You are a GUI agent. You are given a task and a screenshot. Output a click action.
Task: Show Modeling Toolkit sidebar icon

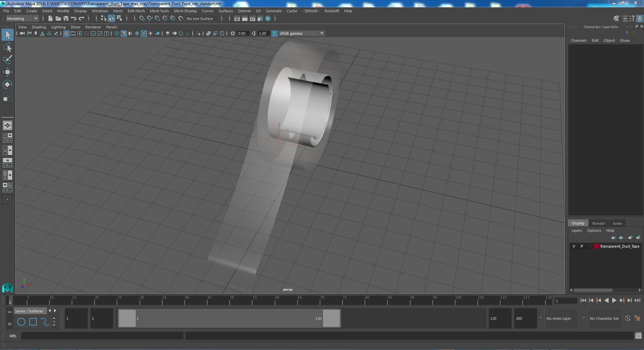616,18
